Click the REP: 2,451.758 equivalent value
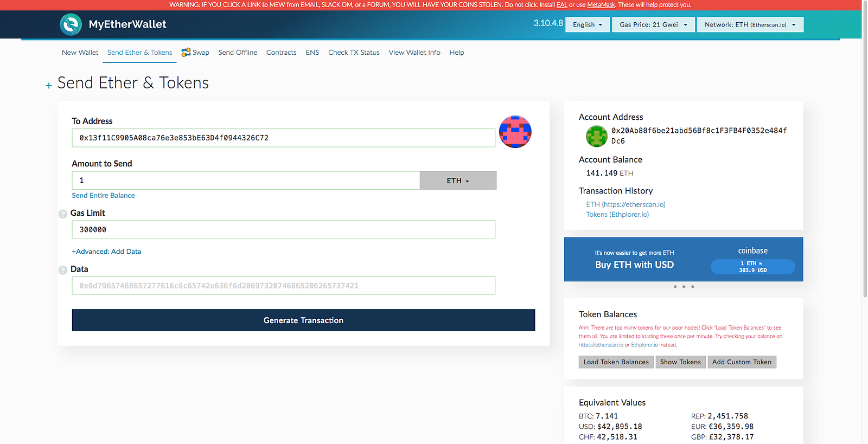The image size is (868, 444). 719,416
